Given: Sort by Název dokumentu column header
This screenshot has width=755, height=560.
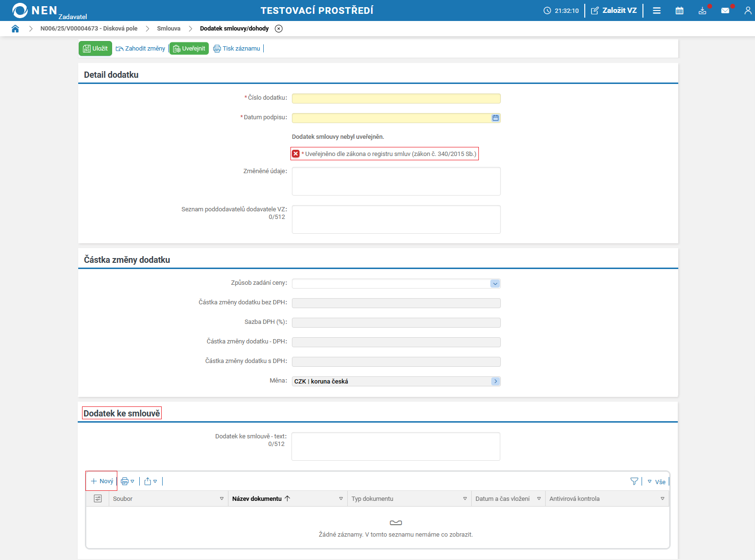Looking at the screenshot, I should click(257, 498).
